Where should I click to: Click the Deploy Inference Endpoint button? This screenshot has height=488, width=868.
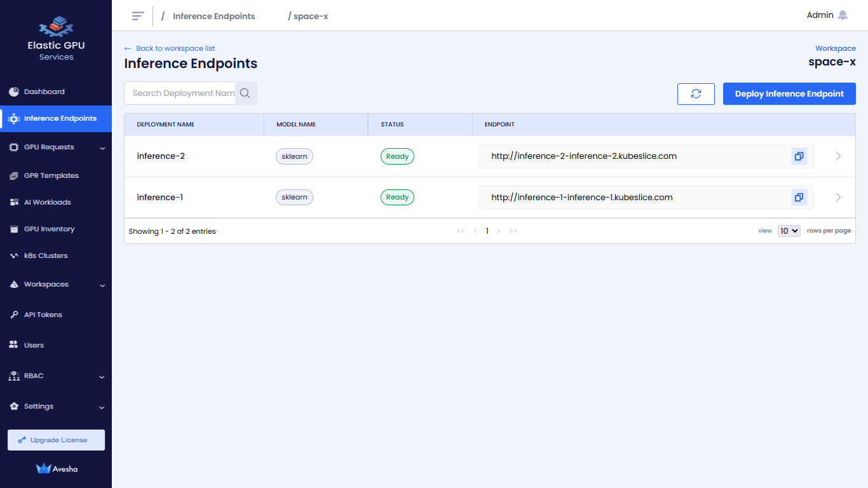click(789, 94)
